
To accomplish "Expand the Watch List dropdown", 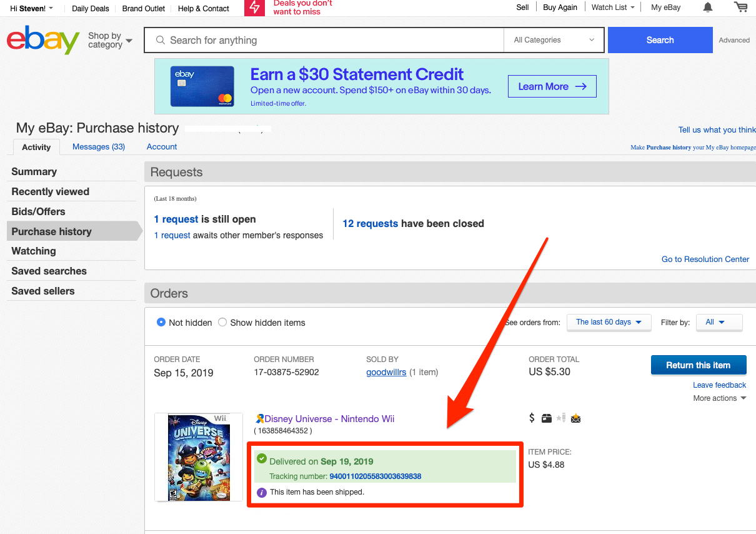I will click(x=613, y=8).
